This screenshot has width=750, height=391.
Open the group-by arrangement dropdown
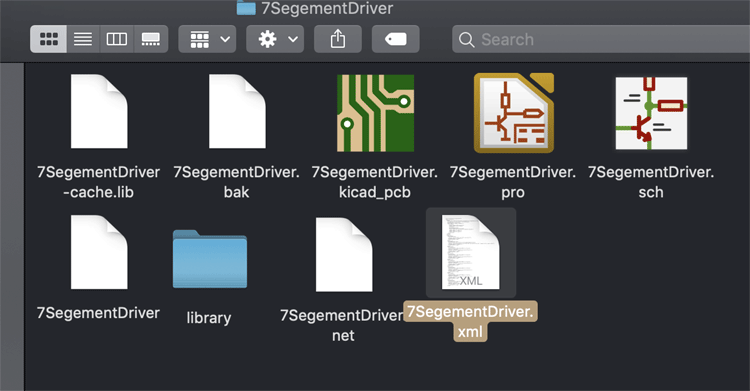click(x=207, y=39)
